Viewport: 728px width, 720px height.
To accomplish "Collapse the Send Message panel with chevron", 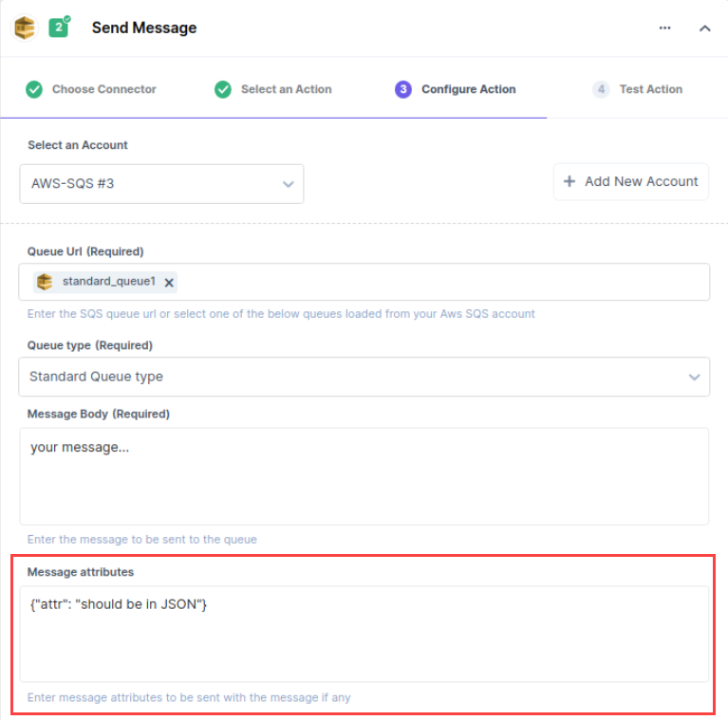I will [x=705, y=28].
